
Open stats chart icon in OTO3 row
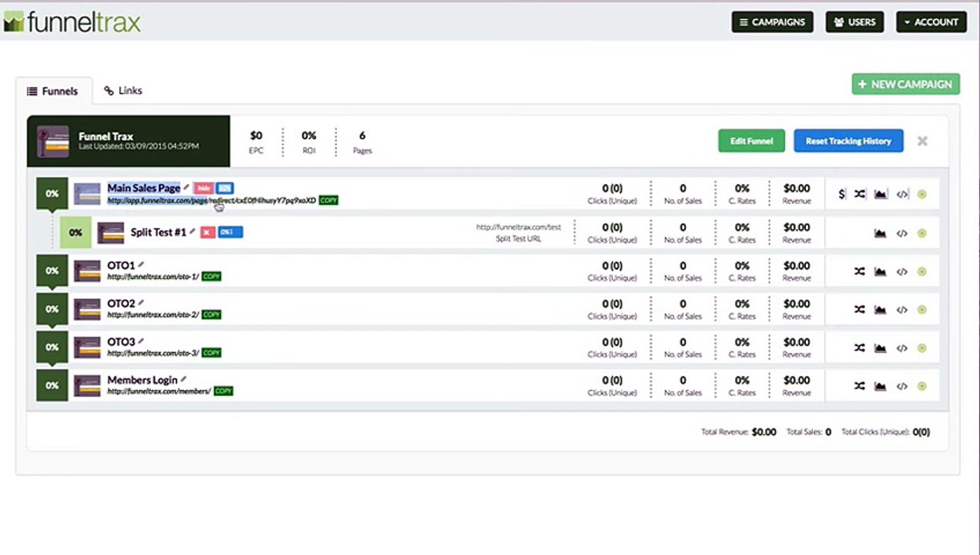881,348
